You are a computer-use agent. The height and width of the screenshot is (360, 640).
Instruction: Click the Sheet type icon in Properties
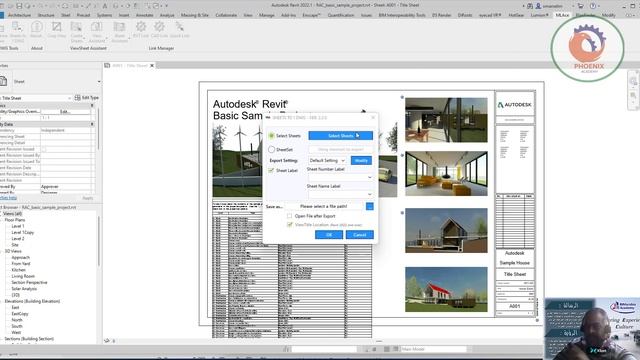click(x=4, y=81)
